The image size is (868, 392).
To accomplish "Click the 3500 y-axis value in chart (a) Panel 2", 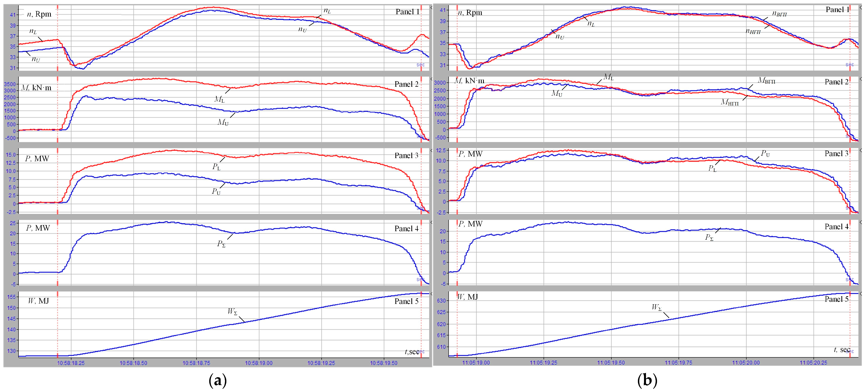I will [9, 84].
